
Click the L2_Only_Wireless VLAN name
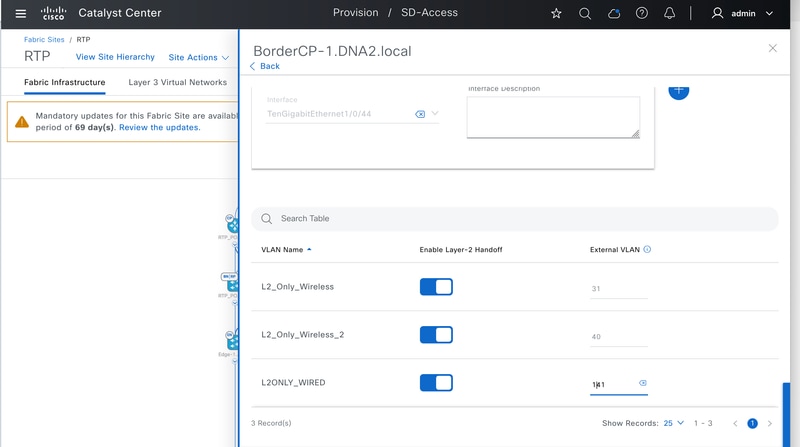[x=297, y=287]
